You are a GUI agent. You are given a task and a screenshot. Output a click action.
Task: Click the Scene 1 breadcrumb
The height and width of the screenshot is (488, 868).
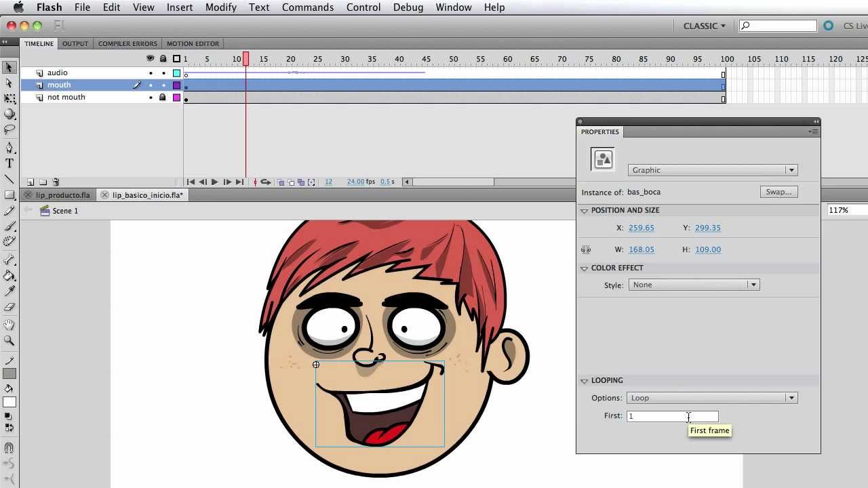pyautogui.click(x=59, y=211)
